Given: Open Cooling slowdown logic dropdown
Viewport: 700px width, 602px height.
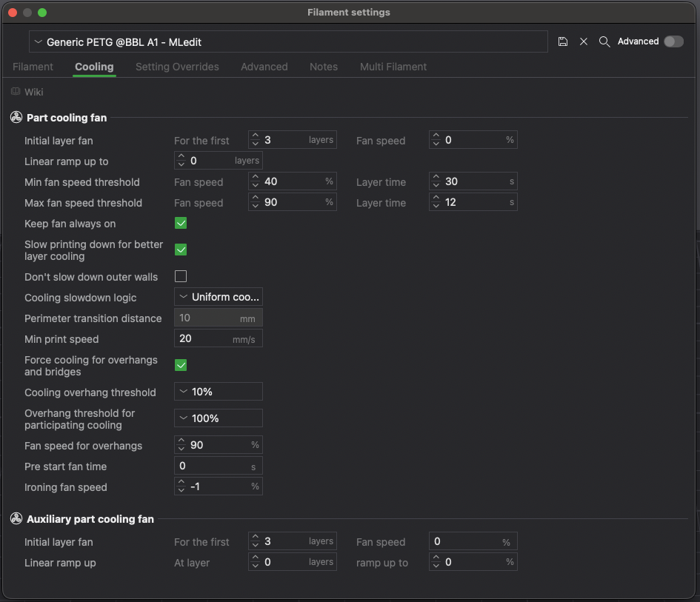Looking at the screenshot, I should (x=219, y=297).
